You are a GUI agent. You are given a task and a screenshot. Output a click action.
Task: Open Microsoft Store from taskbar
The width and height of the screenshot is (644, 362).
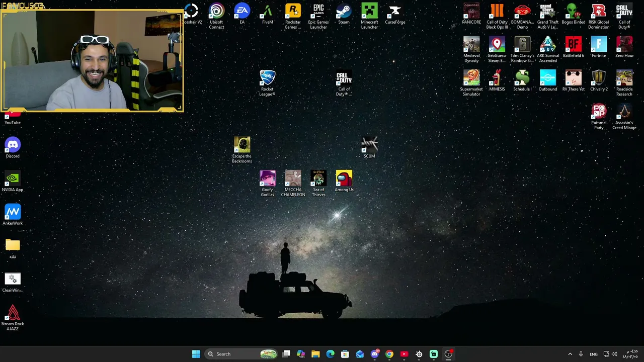click(345, 354)
